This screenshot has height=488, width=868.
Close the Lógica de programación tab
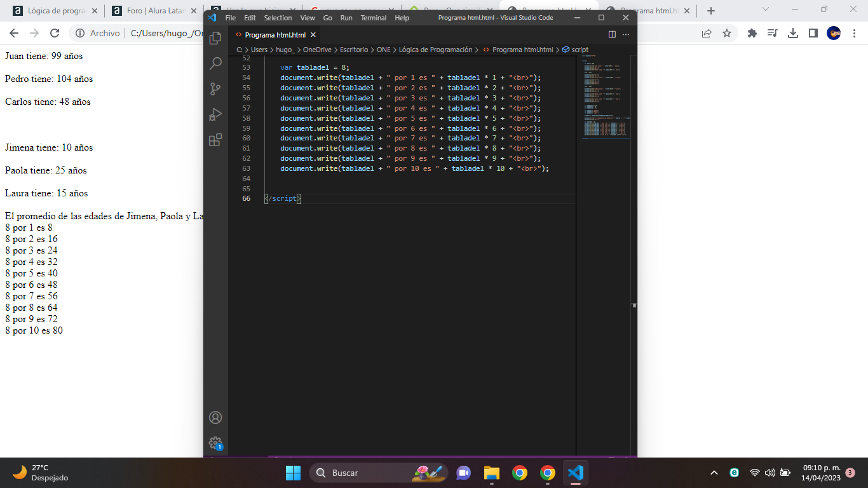tap(94, 11)
